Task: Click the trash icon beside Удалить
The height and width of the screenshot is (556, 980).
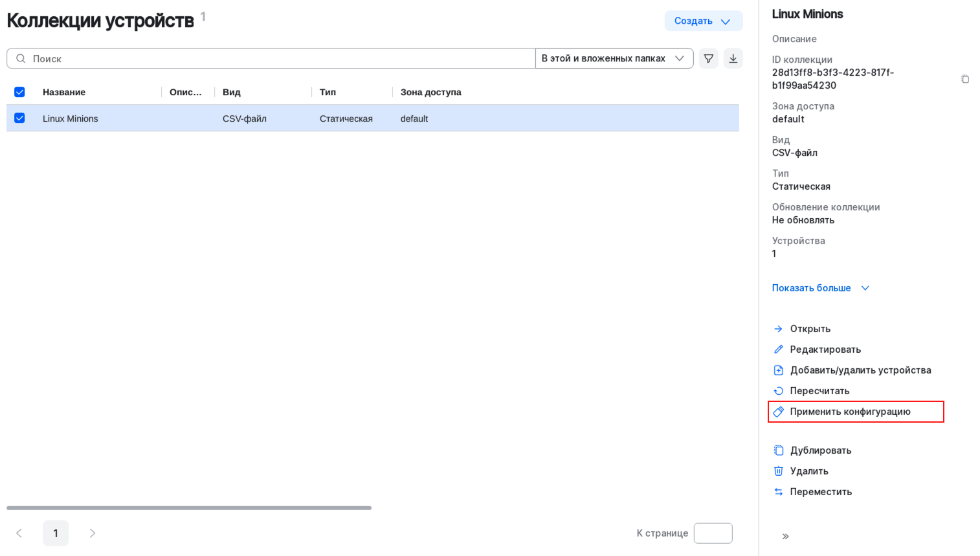Action: coord(778,471)
